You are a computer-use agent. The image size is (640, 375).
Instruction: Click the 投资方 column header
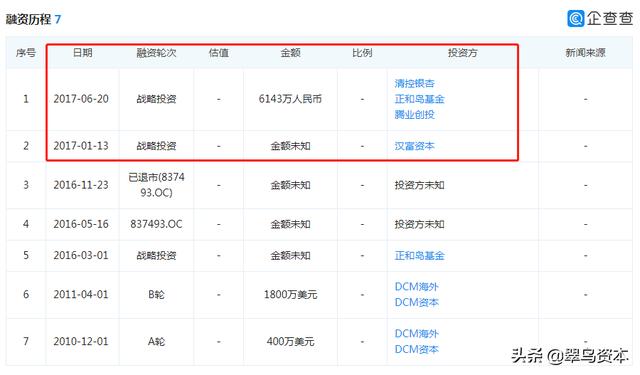click(462, 53)
